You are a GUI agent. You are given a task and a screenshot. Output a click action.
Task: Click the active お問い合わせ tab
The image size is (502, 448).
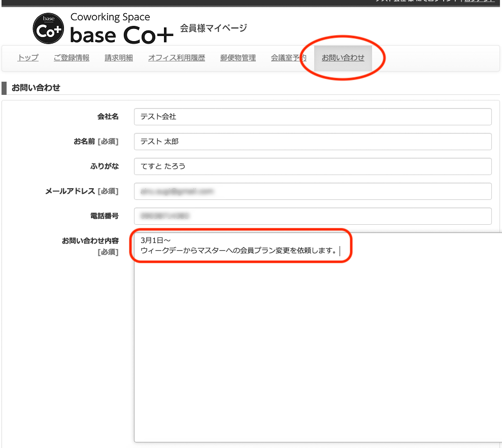click(x=343, y=58)
